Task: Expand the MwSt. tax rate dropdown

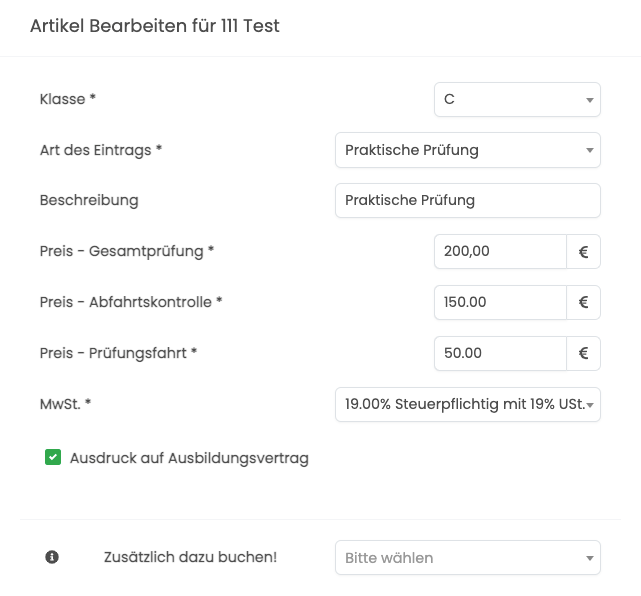Action: point(468,405)
